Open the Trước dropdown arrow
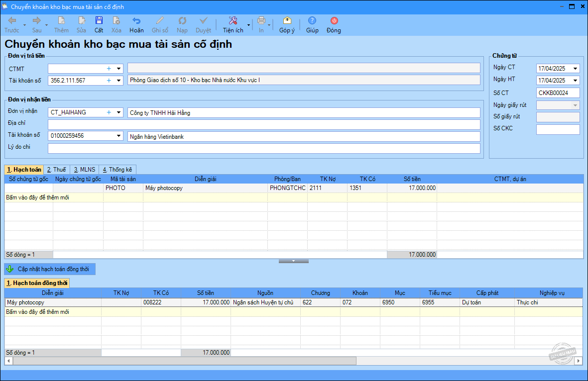Image resolution: width=588 pixels, height=381 pixels. pyautogui.click(x=25, y=25)
